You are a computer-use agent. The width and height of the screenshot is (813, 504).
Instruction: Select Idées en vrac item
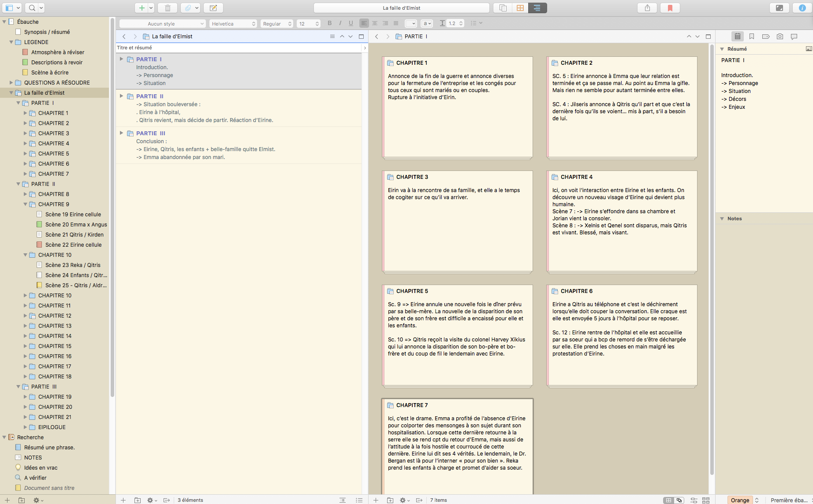coord(41,468)
